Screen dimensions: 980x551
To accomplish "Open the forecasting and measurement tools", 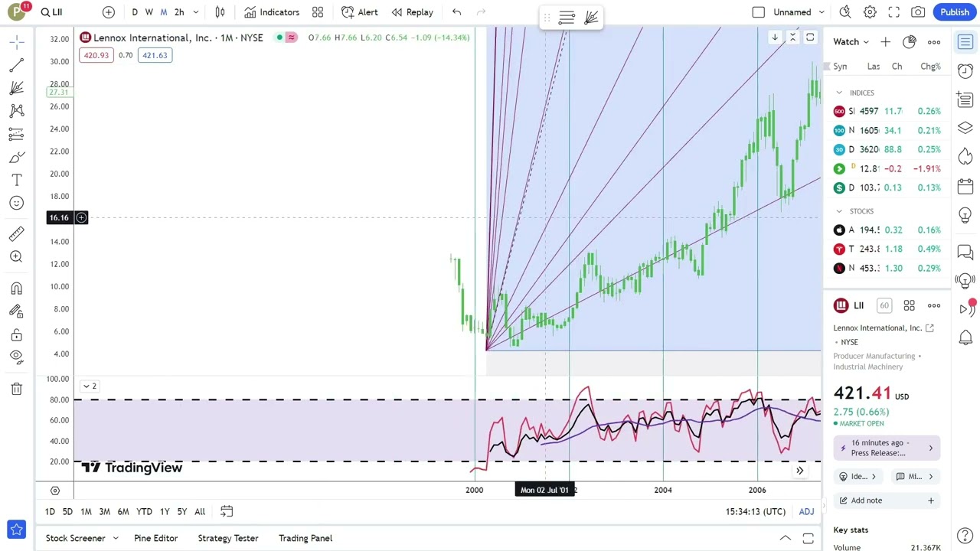I will click(x=17, y=135).
